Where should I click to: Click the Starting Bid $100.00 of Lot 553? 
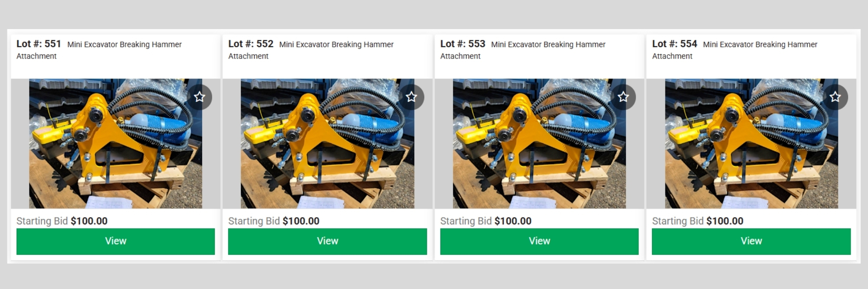[486, 221]
